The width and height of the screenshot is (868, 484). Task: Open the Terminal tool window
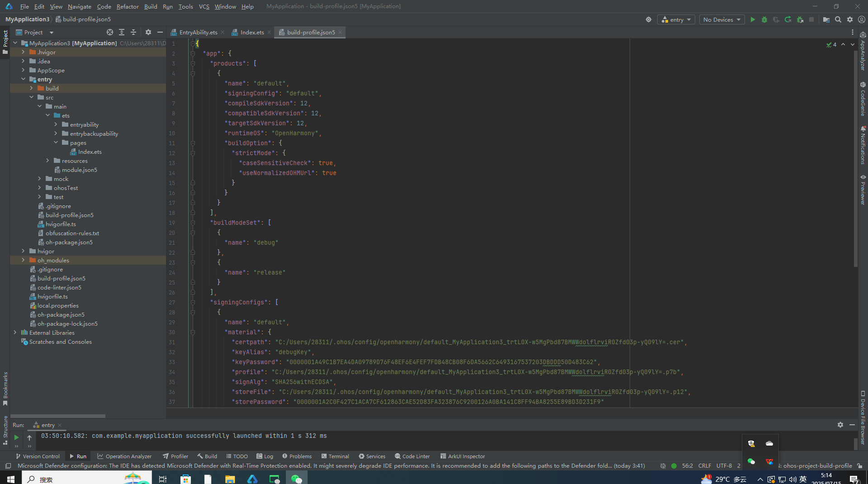(335, 456)
